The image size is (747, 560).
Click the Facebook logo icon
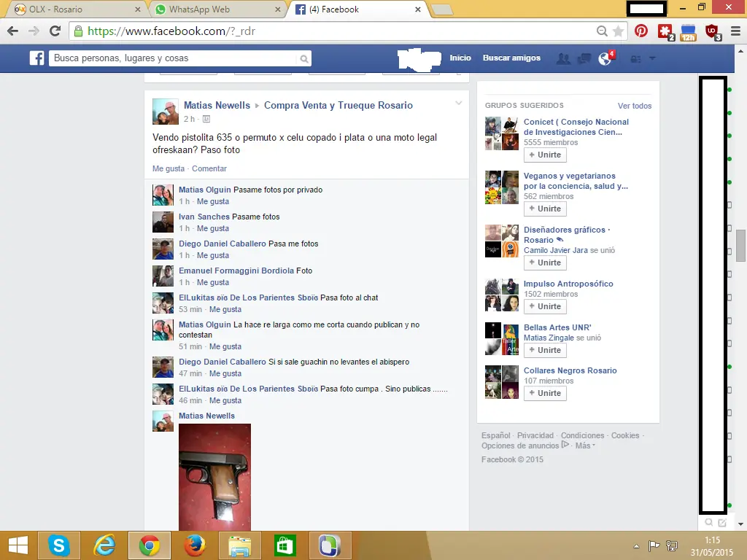point(36,58)
